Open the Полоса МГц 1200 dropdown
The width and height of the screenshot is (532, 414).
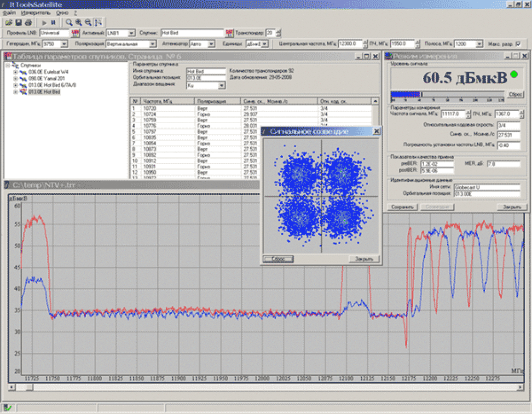point(479,44)
